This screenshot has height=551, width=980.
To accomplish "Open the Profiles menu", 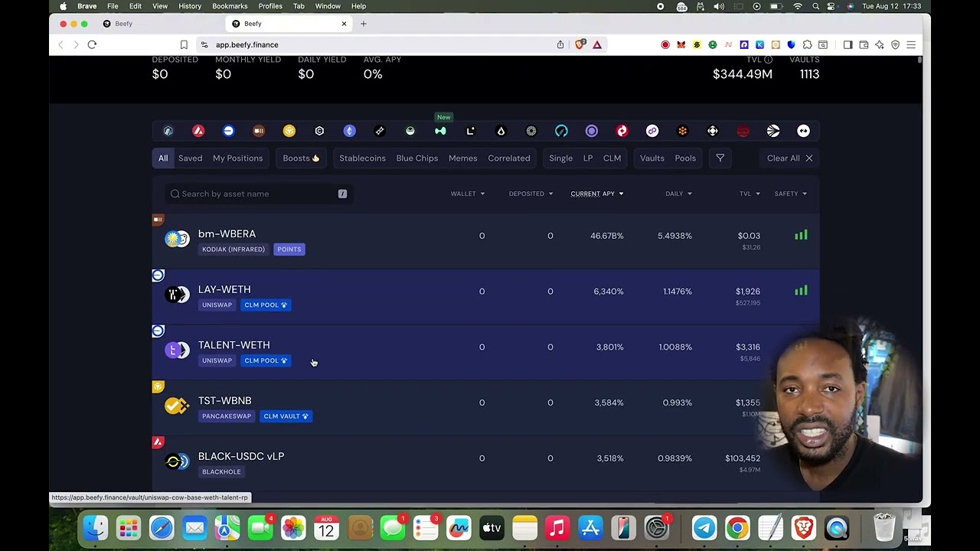I will coord(270,6).
